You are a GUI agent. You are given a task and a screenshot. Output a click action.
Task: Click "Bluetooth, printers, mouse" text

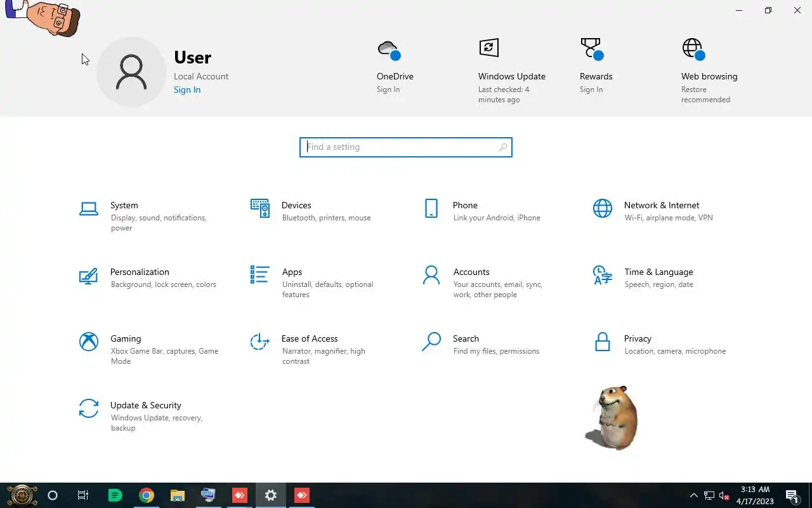327,218
